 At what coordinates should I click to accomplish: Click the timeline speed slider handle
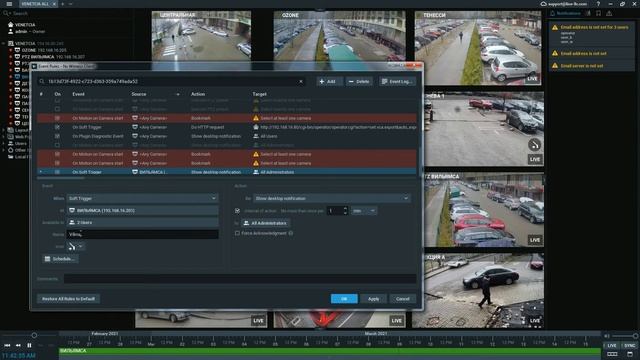coord(34,335)
